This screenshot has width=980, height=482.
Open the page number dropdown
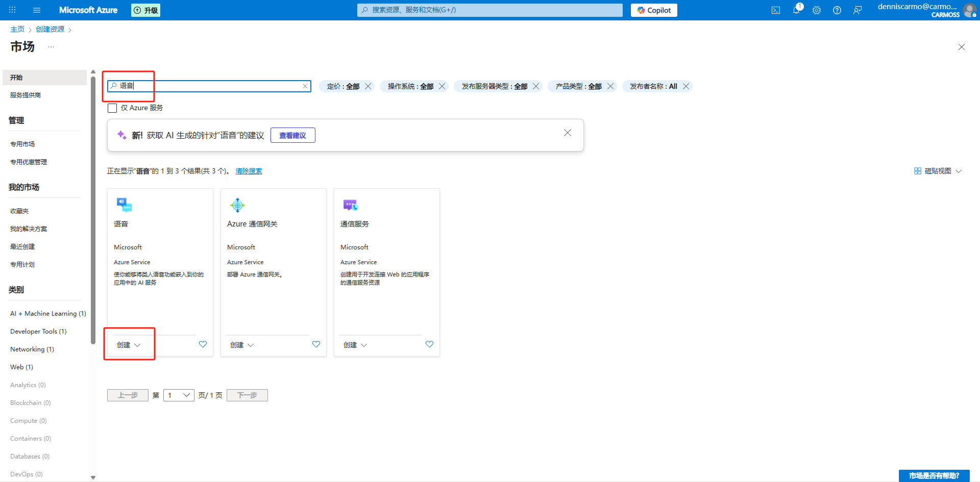click(179, 395)
